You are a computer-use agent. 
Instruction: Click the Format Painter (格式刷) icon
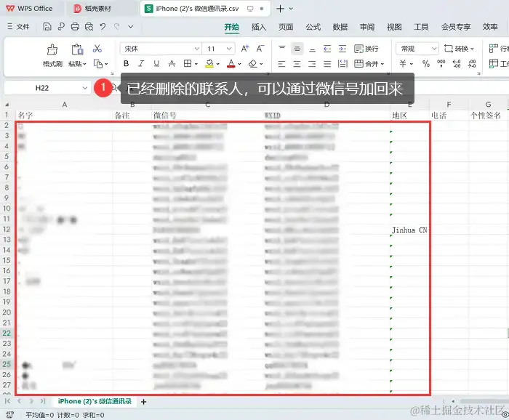[x=52, y=50]
